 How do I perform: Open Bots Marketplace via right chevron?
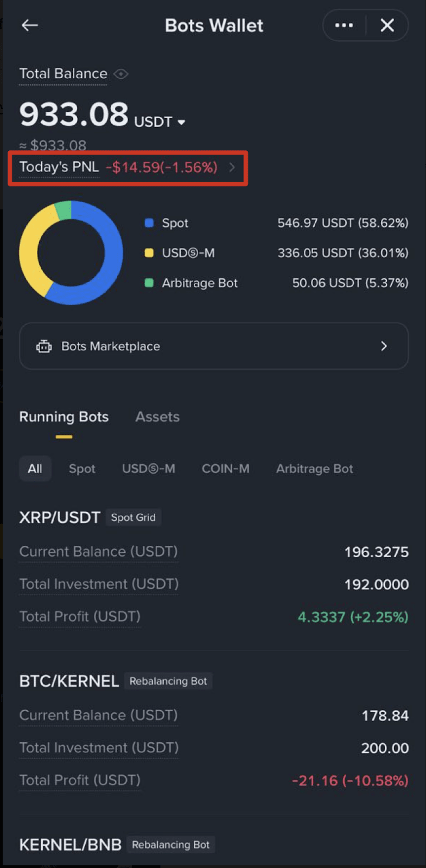[x=384, y=346]
